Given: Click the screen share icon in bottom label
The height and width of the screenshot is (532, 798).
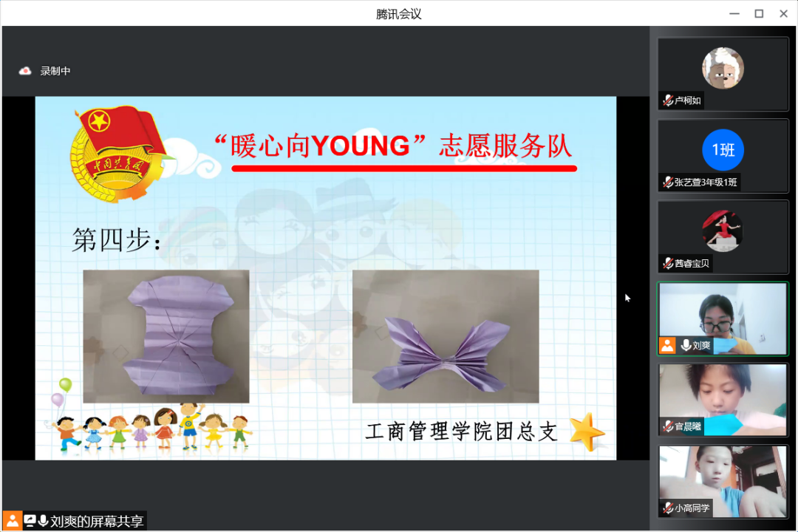Looking at the screenshot, I should [30, 521].
